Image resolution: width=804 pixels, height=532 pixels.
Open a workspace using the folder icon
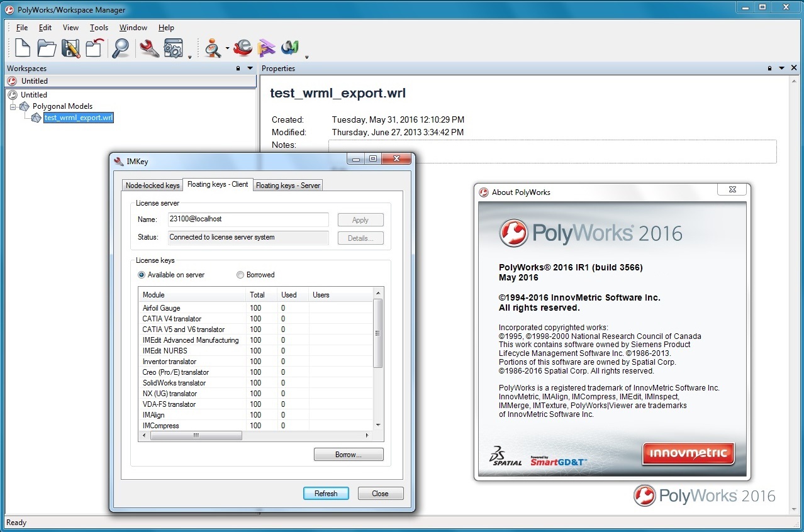pos(47,48)
